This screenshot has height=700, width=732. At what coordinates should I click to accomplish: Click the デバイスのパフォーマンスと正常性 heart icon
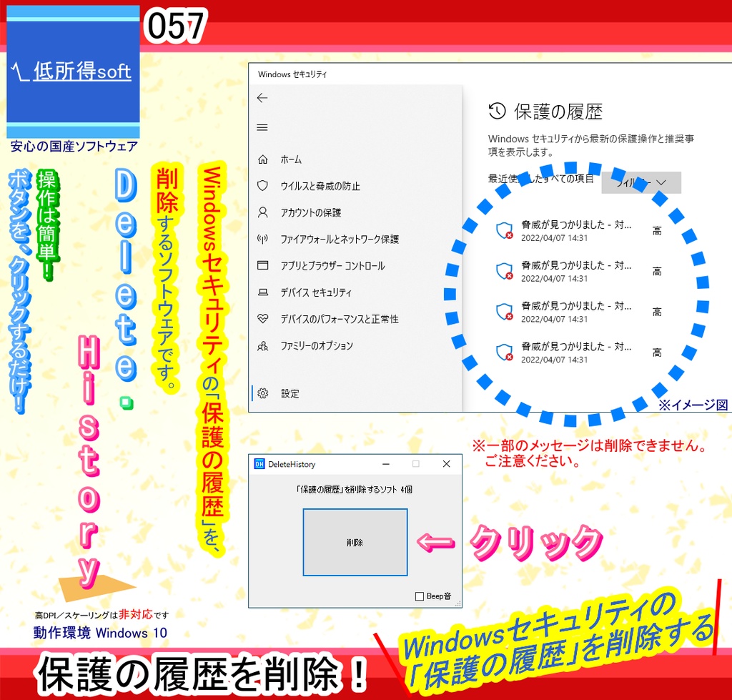point(263,319)
